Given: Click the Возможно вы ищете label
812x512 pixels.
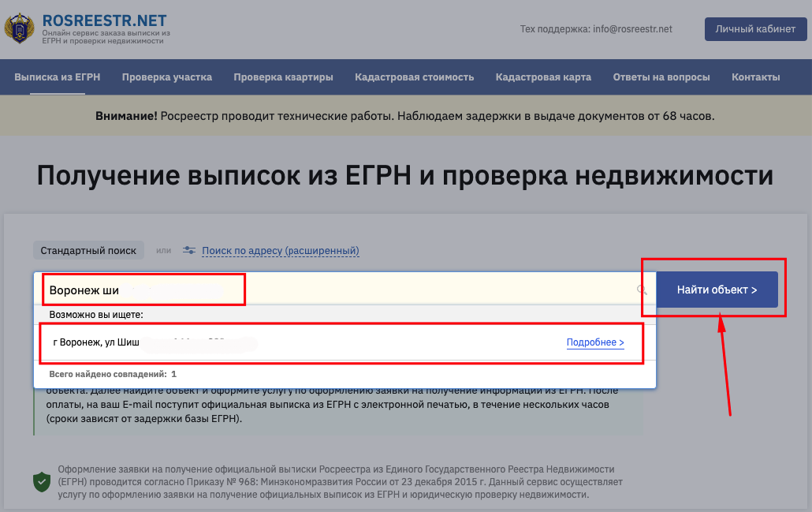Looking at the screenshot, I should pos(96,315).
